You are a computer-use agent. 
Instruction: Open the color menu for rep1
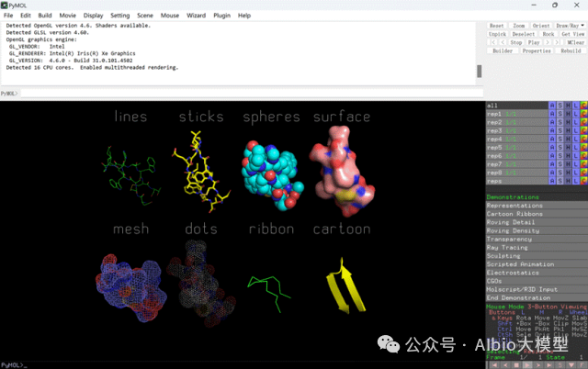coord(583,114)
